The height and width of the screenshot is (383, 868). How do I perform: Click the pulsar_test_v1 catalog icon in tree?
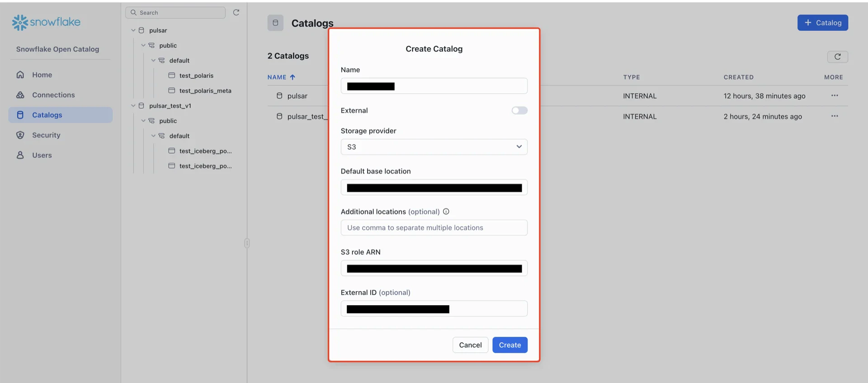tap(142, 106)
